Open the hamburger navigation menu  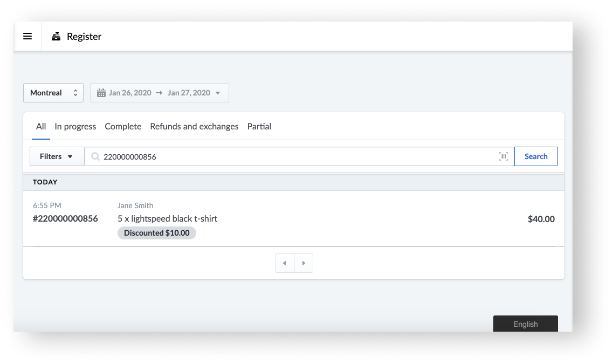[x=27, y=36]
